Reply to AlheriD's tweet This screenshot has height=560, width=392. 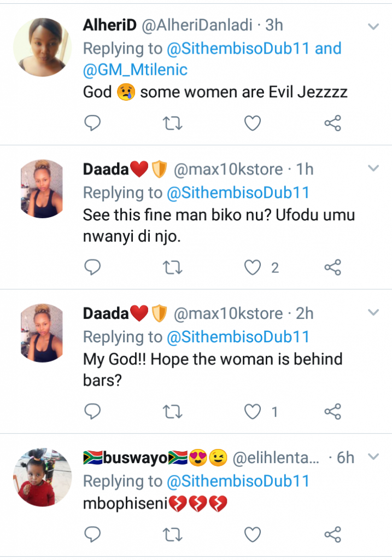point(93,124)
